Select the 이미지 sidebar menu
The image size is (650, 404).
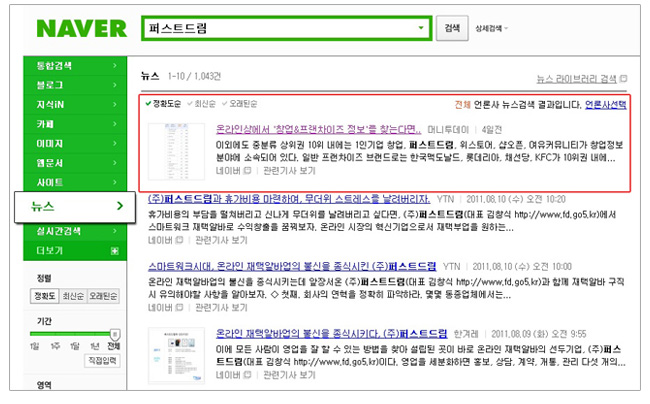click(x=75, y=143)
